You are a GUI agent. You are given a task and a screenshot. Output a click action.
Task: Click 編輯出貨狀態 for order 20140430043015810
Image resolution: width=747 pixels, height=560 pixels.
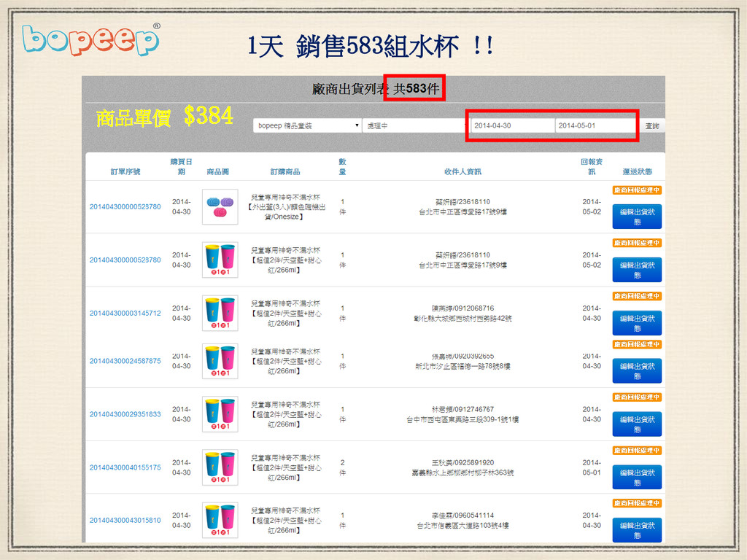pos(637,530)
